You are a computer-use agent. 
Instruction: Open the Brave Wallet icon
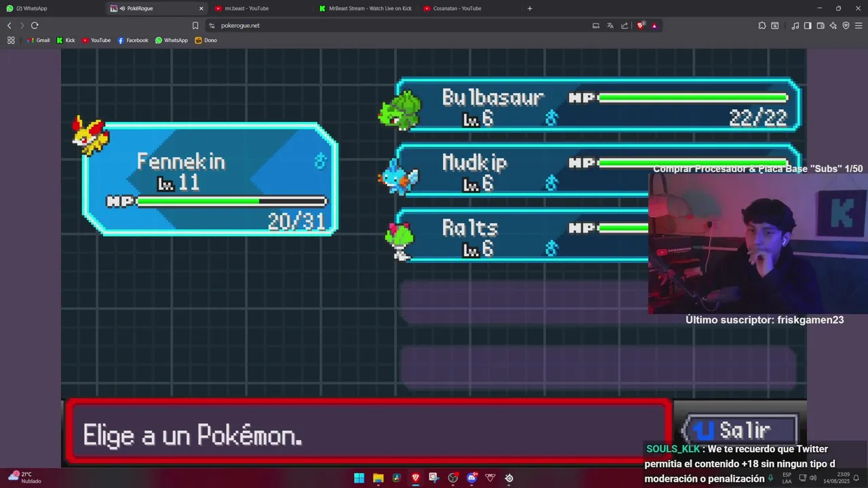coord(821,25)
